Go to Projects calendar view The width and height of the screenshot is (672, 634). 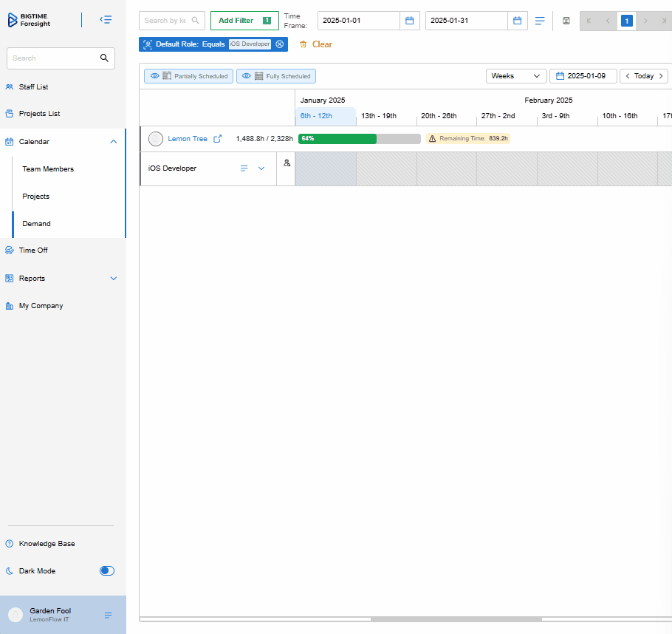[x=36, y=197]
